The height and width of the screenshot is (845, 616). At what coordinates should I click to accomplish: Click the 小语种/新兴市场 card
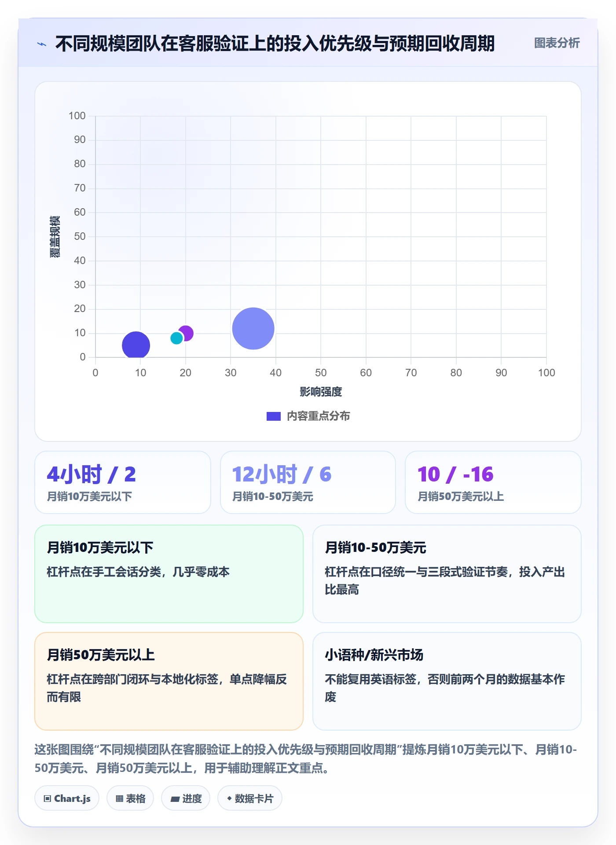(447, 681)
